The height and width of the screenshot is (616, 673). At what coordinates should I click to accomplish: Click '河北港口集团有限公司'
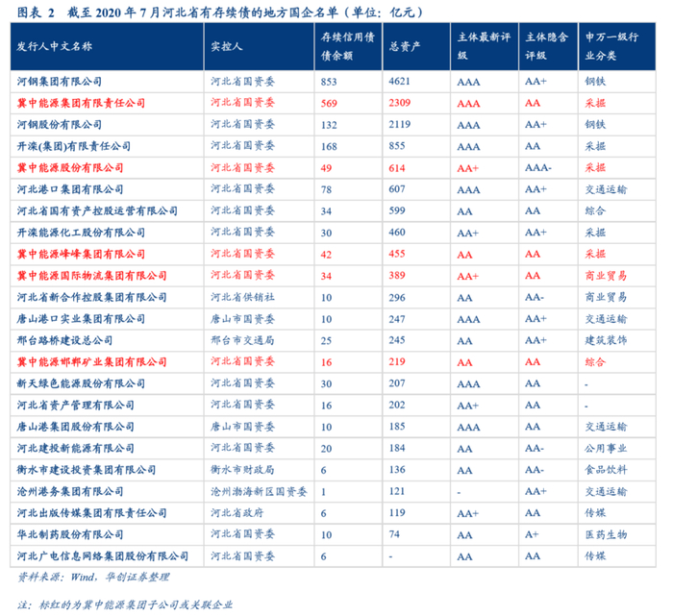pos(70,189)
